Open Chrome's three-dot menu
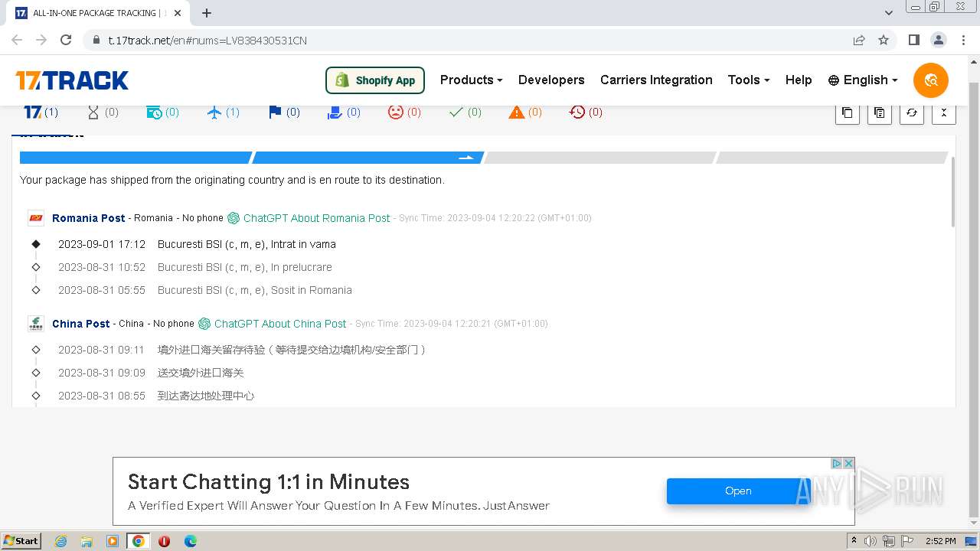 click(962, 40)
